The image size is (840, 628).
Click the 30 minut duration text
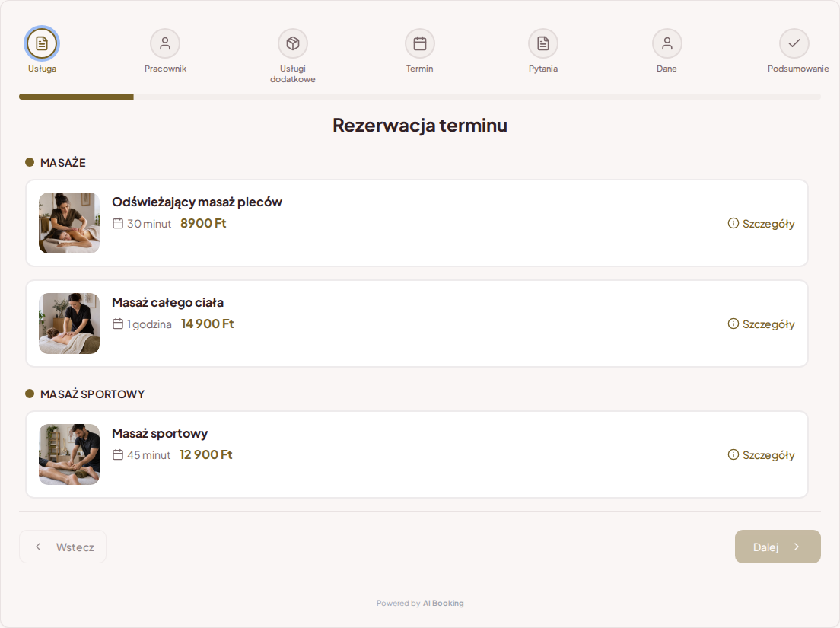tap(149, 224)
